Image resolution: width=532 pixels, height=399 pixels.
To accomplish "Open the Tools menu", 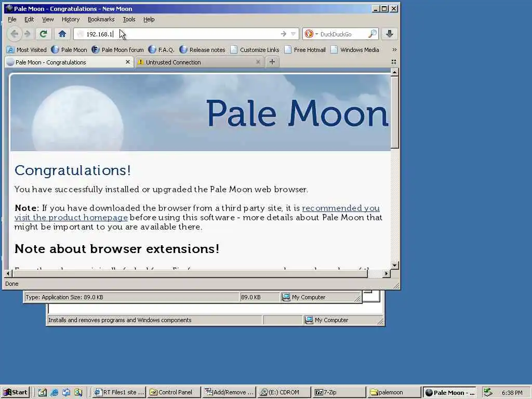I will click(x=129, y=19).
